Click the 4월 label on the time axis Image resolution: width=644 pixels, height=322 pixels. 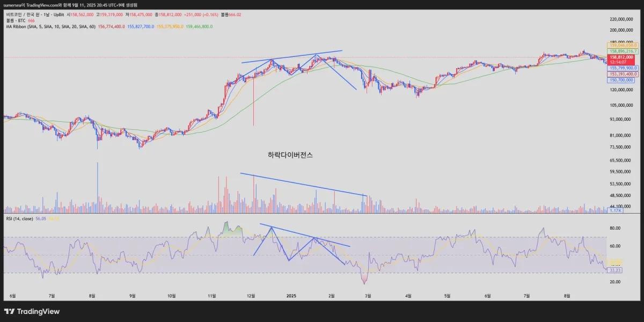(408, 295)
